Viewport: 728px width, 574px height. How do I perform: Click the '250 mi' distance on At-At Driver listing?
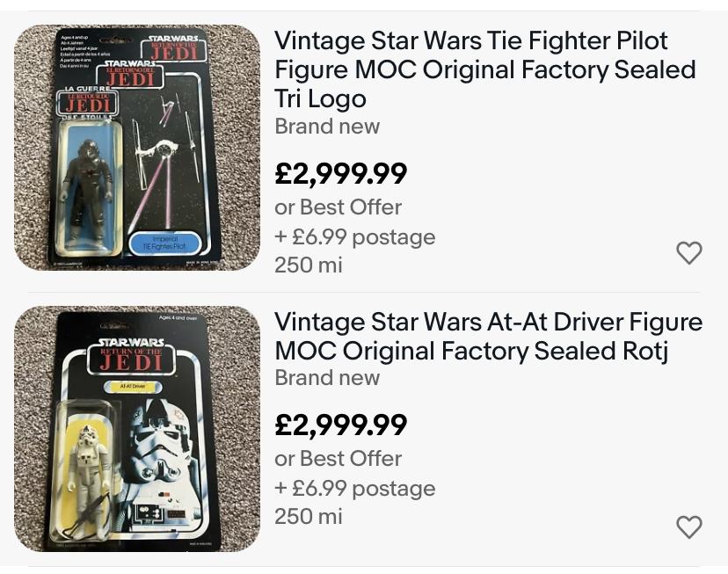(x=309, y=516)
